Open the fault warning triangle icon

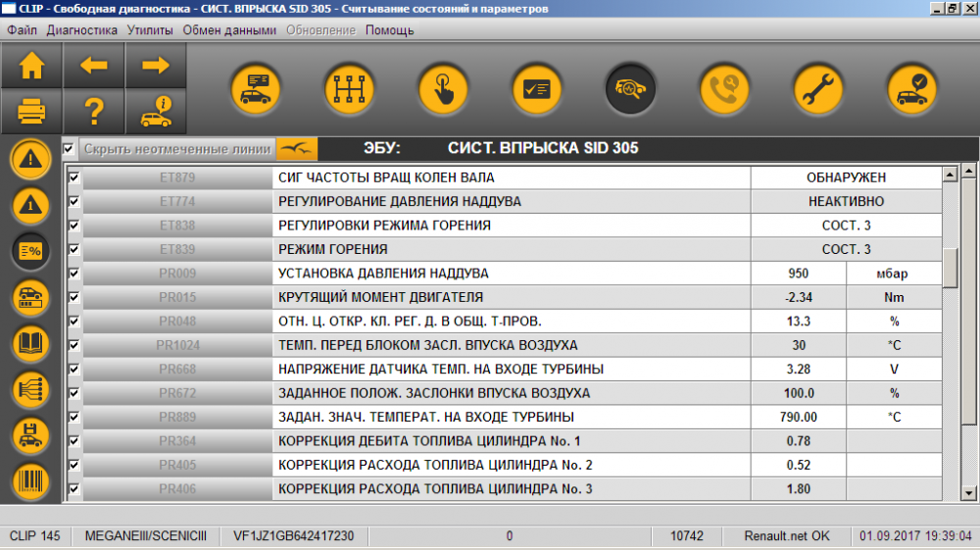click(30, 159)
